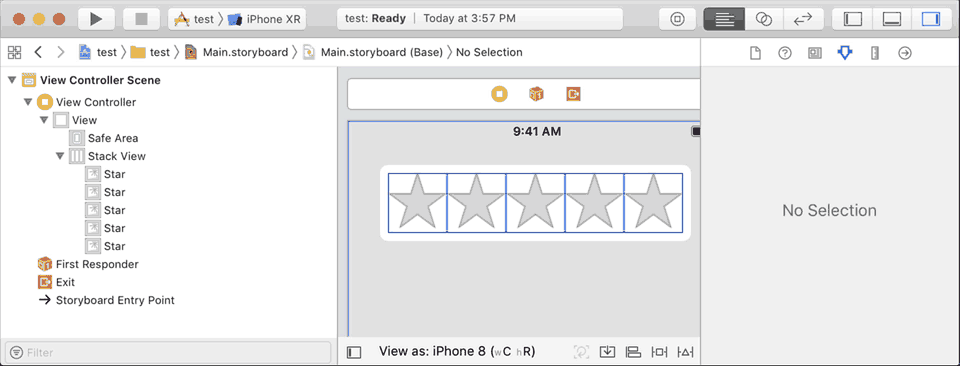
Task: Run the project with the Play button
Action: point(96,19)
